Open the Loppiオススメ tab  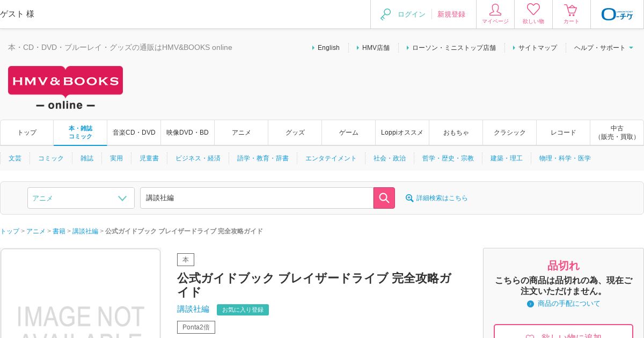pos(402,133)
